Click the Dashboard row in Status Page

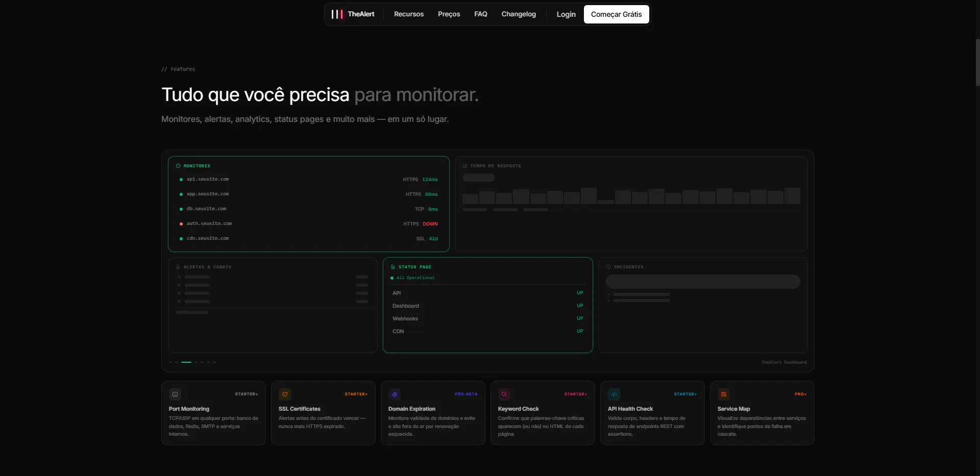pos(487,306)
